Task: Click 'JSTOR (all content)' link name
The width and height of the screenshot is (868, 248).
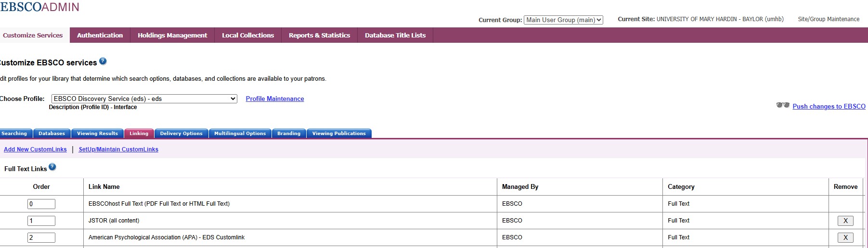Action: click(114, 221)
